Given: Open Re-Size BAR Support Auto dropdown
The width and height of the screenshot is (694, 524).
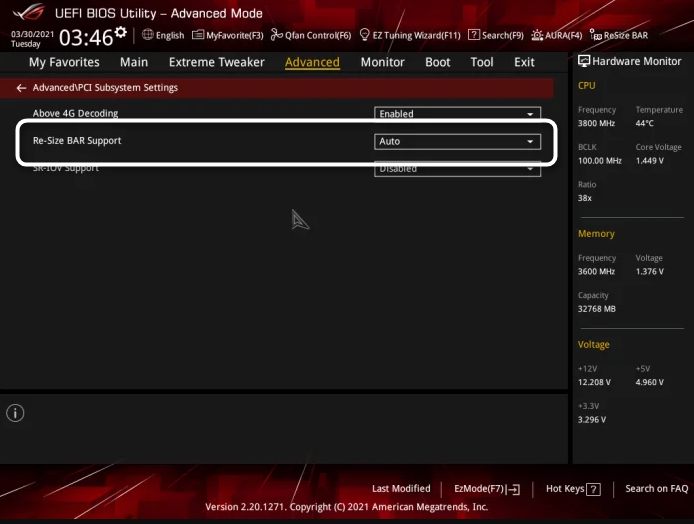Looking at the screenshot, I should (x=457, y=142).
